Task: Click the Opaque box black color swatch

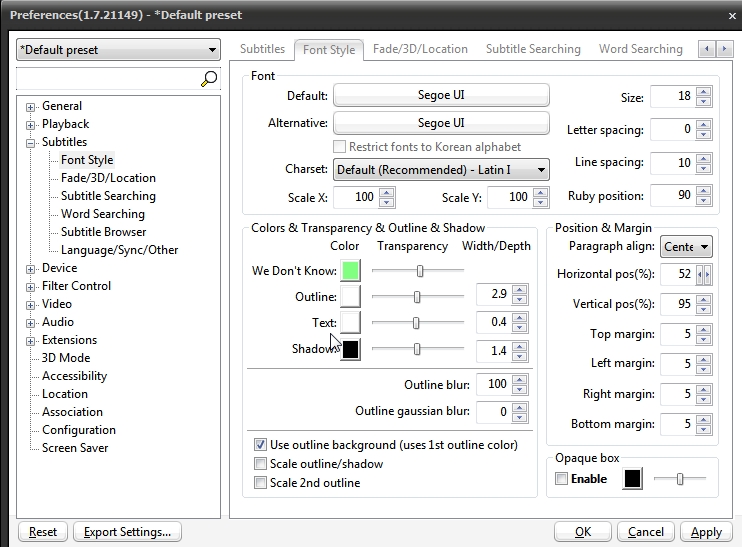Action: pyautogui.click(x=632, y=479)
